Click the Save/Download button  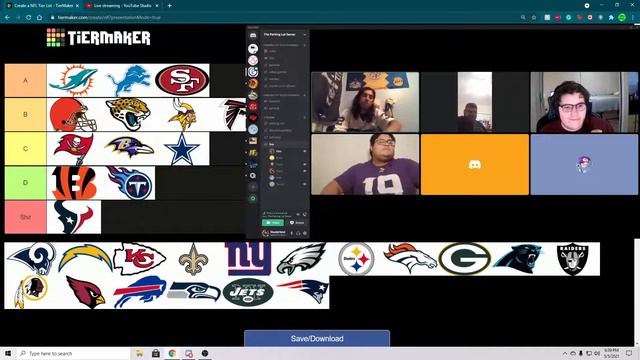tap(317, 338)
